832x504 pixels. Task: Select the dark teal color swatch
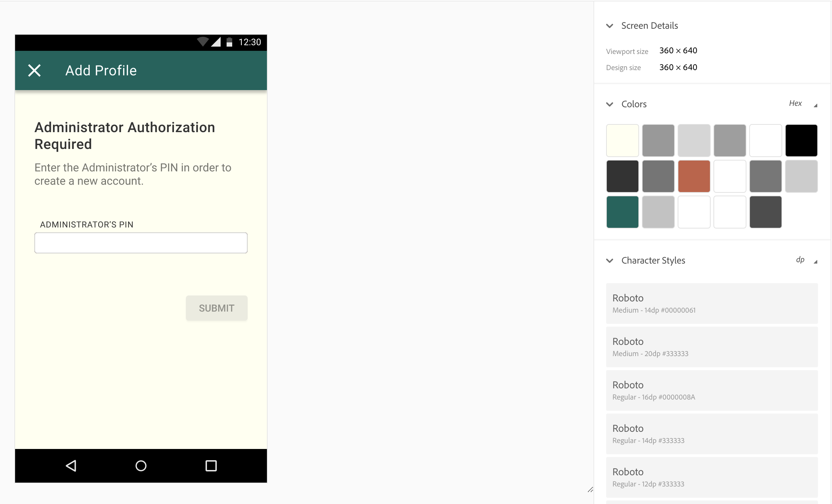(x=623, y=212)
